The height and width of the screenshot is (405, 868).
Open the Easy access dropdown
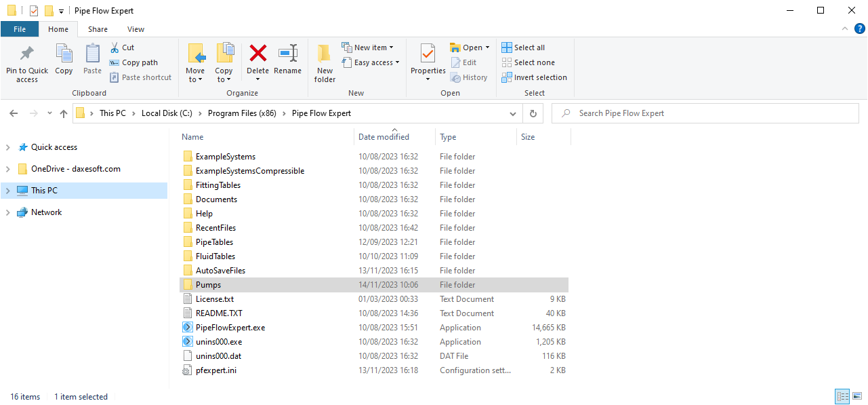[370, 62]
